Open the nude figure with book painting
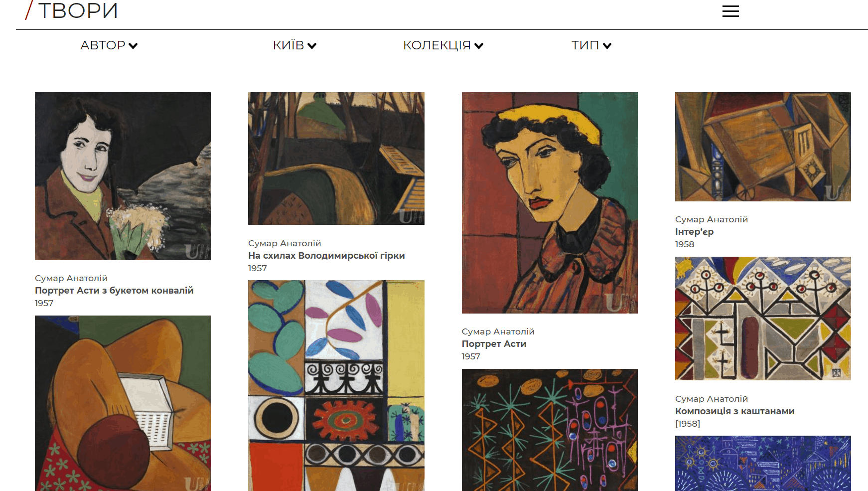 pyautogui.click(x=123, y=403)
